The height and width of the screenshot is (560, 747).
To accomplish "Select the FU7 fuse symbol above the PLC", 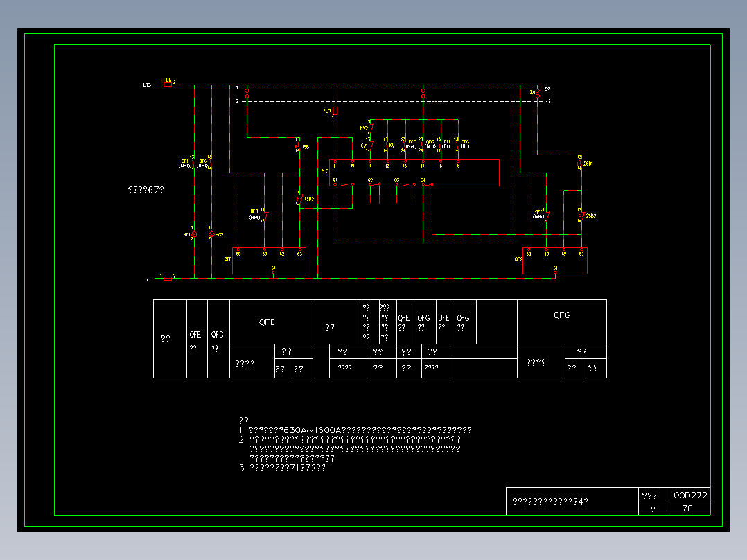I will click(x=335, y=111).
